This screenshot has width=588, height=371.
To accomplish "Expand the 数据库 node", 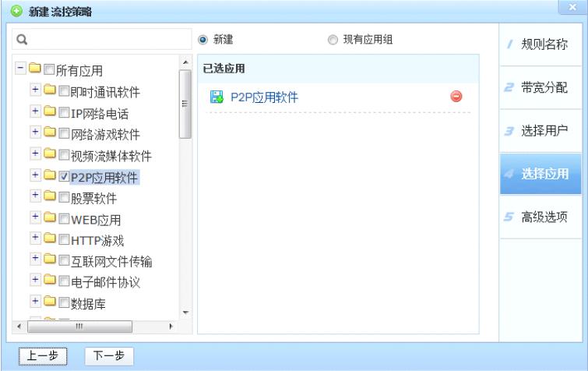I will tap(35, 301).
